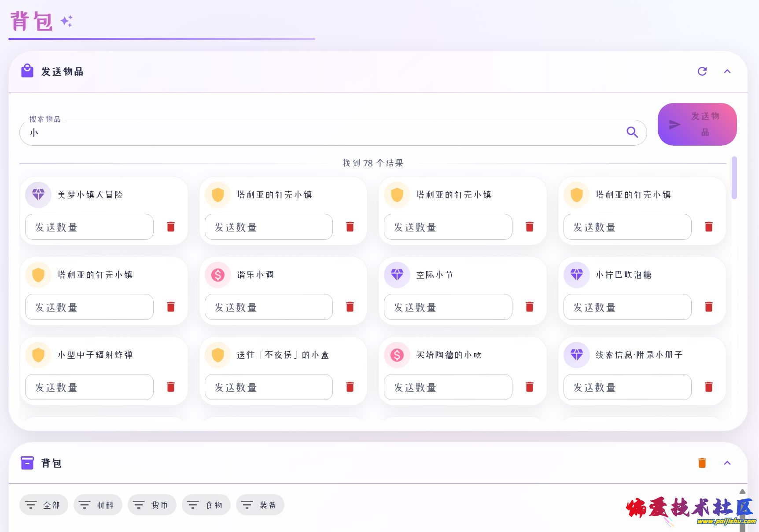Select the 全部 filter chip
The width and height of the screenshot is (759, 532).
[x=44, y=505]
